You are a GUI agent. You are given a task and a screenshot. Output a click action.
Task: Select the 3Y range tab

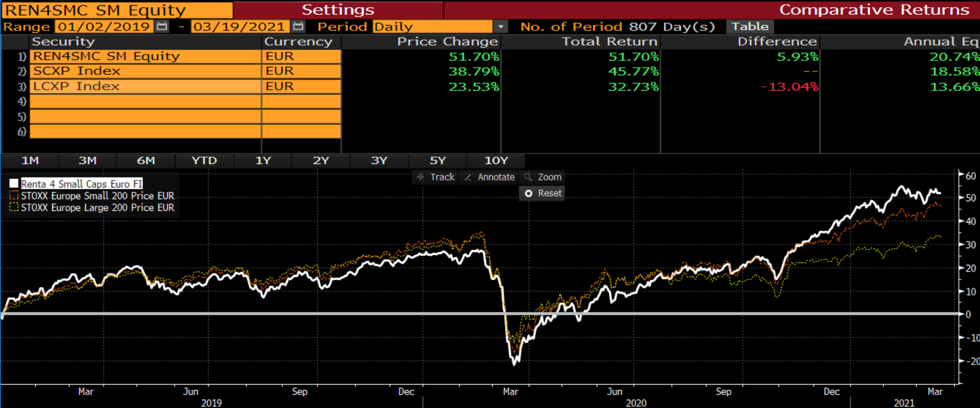tap(379, 161)
